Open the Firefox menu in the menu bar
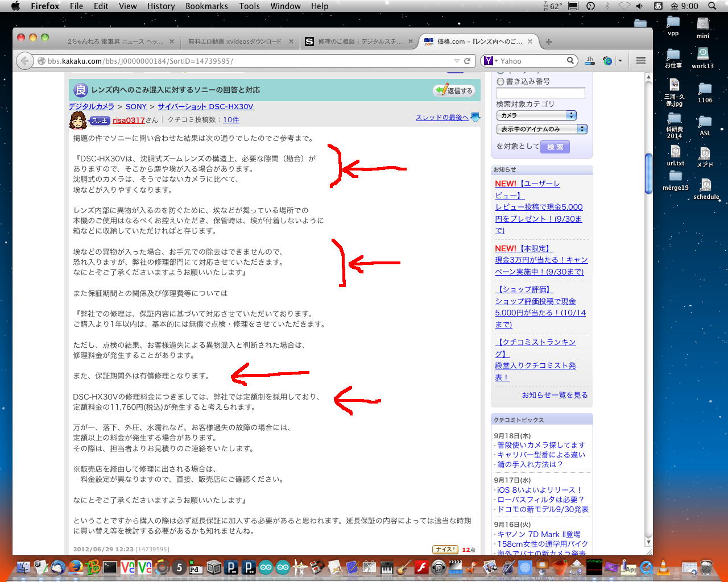Screen dimensions: 728x582 tap(45, 6)
